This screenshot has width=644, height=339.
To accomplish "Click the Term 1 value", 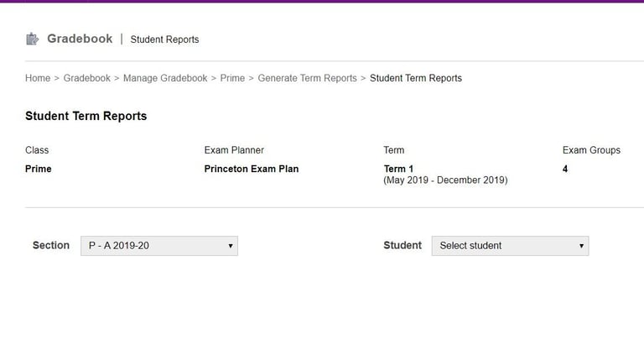I will coord(398,169).
